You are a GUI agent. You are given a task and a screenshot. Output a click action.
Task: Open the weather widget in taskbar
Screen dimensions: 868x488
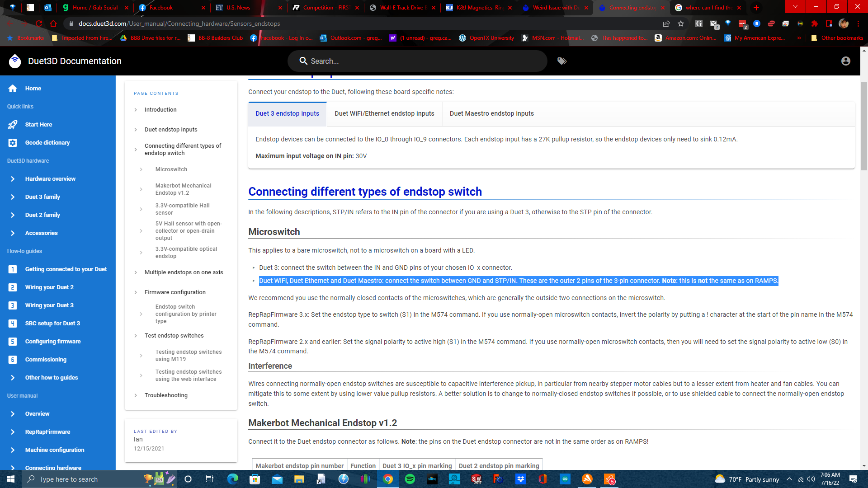tap(747, 479)
